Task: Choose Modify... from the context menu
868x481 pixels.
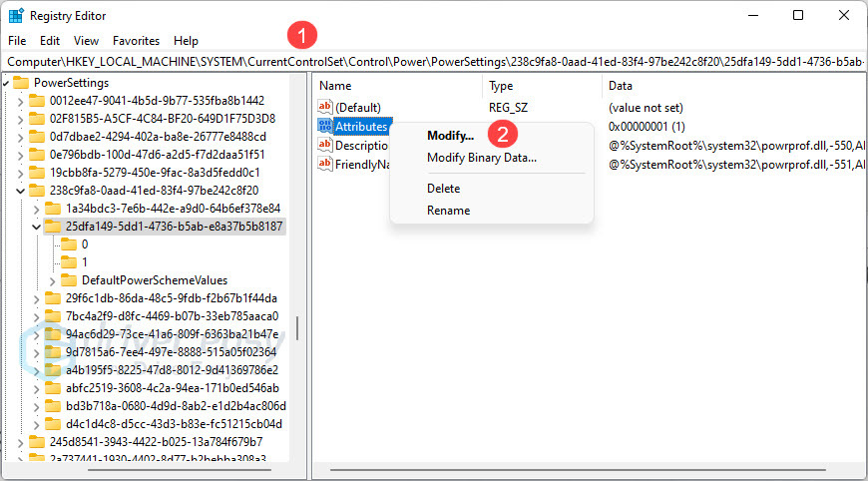Action: coord(450,136)
